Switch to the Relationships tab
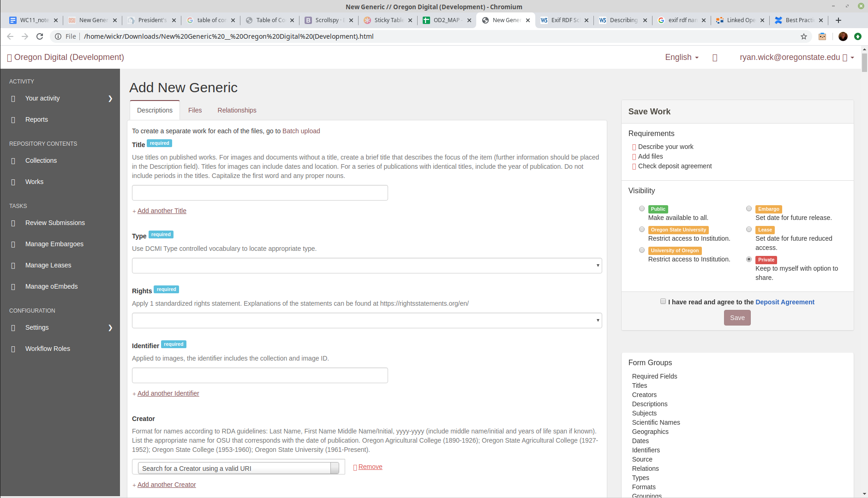868x498 pixels. point(237,110)
